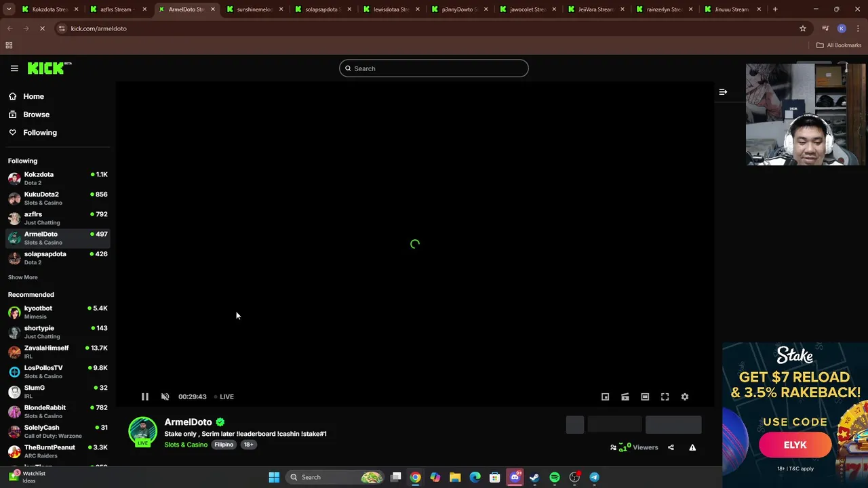Open Slots & Casino category link
The width and height of the screenshot is (868, 488).
[x=186, y=445]
